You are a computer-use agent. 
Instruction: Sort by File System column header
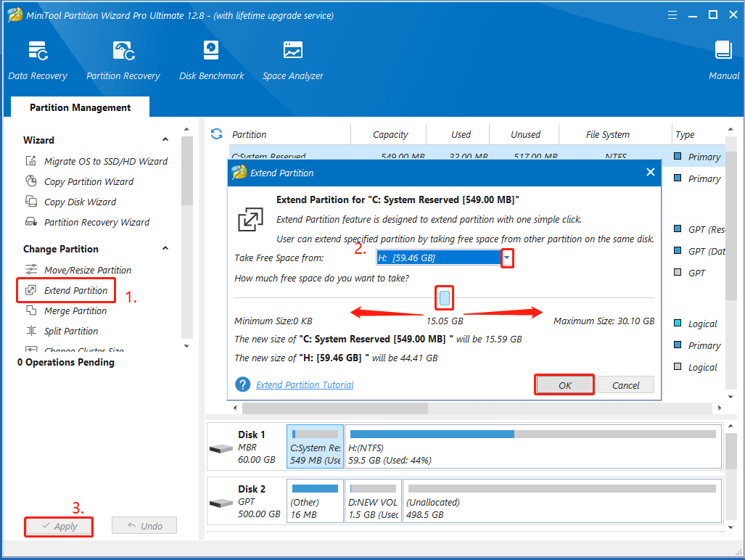pyautogui.click(x=608, y=134)
